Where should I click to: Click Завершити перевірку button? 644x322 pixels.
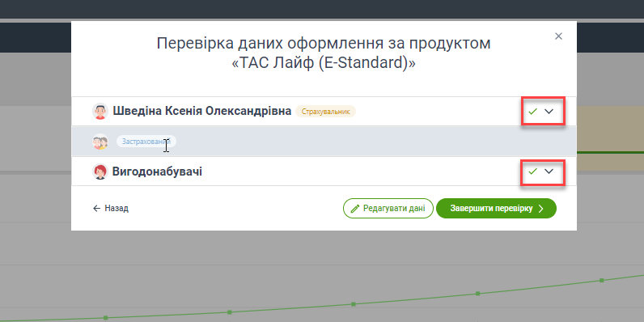(x=496, y=209)
